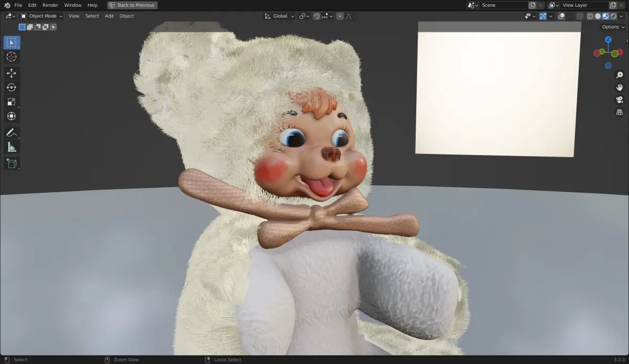Toggle X-ray mode
This screenshot has height=364, width=629.
580,16
